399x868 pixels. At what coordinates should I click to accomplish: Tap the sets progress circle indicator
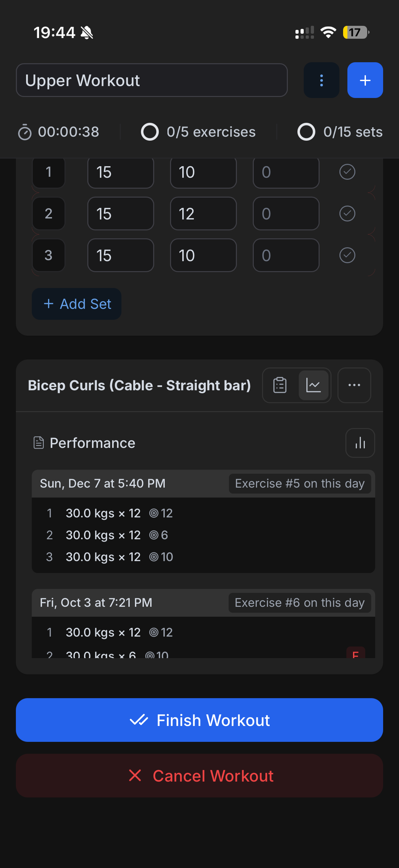306,132
